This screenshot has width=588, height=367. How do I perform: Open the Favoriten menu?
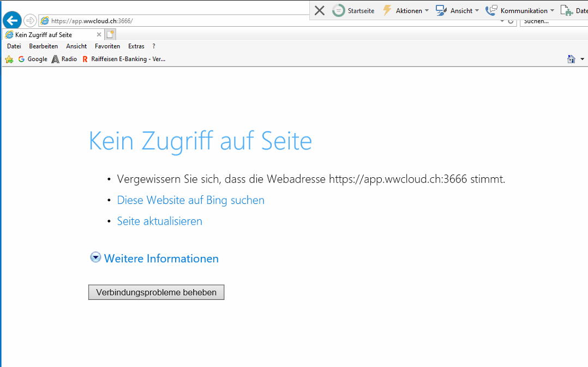tap(107, 46)
